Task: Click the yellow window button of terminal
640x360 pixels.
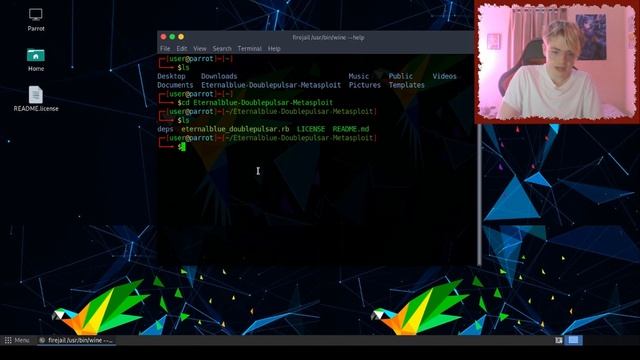Action: (181, 37)
